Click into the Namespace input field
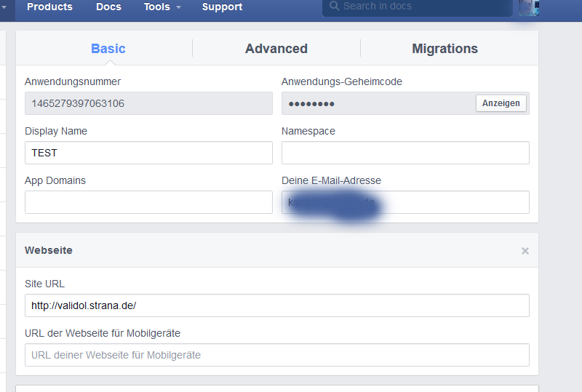Screen dimensions: 582x392 coord(405,153)
